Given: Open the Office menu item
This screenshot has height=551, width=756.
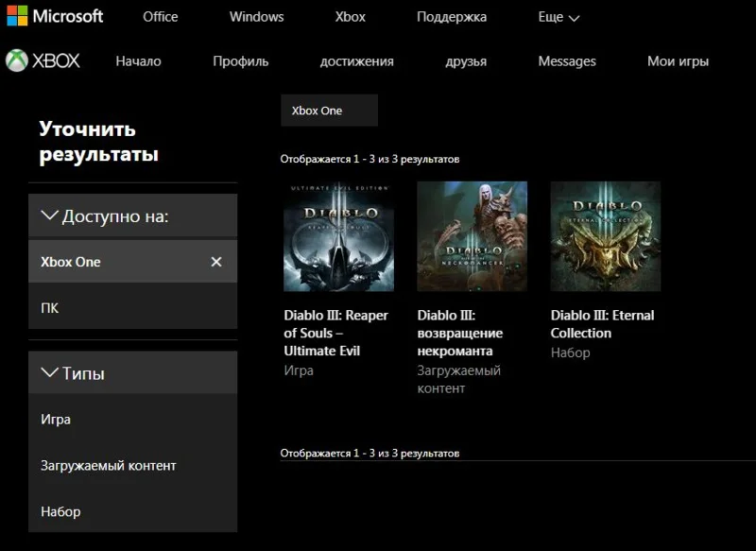Looking at the screenshot, I should [160, 17].
